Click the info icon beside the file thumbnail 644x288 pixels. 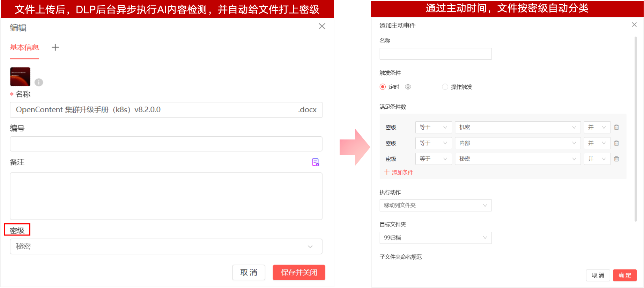[x=39, y=82]
